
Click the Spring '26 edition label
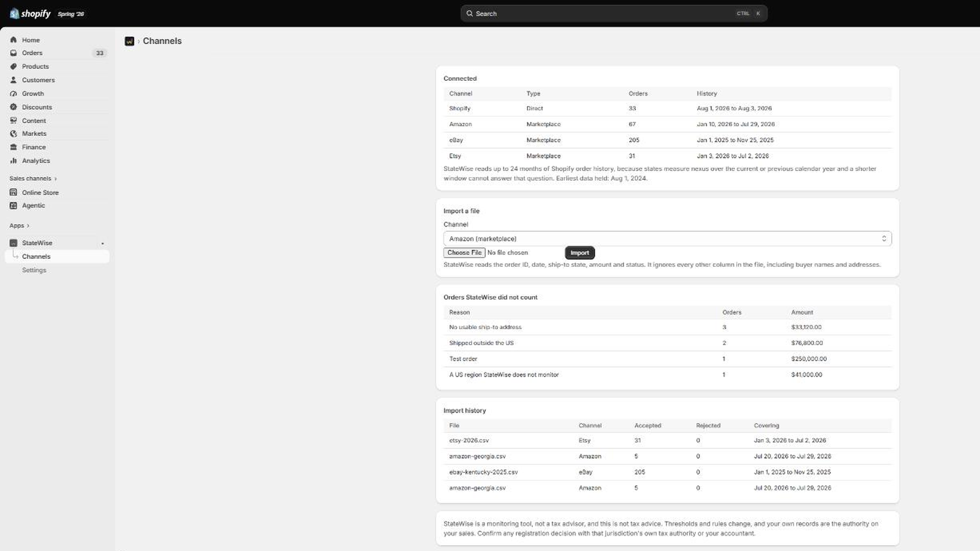70,14
